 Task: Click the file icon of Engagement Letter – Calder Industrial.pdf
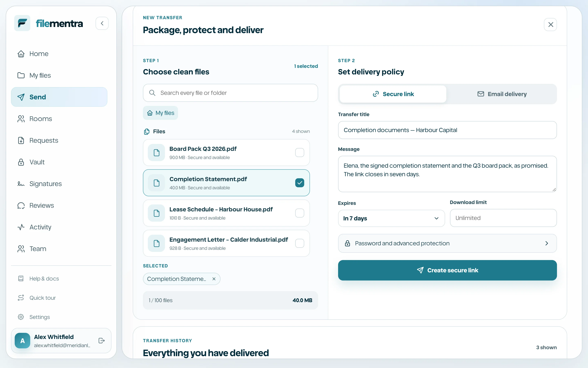tap(156, 243)
